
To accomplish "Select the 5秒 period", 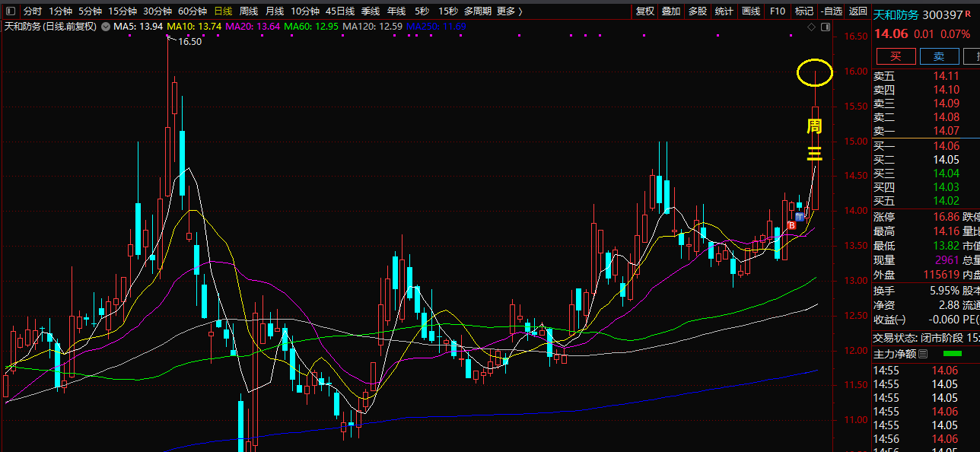I will pyautogui.click(x=422, y=11).
